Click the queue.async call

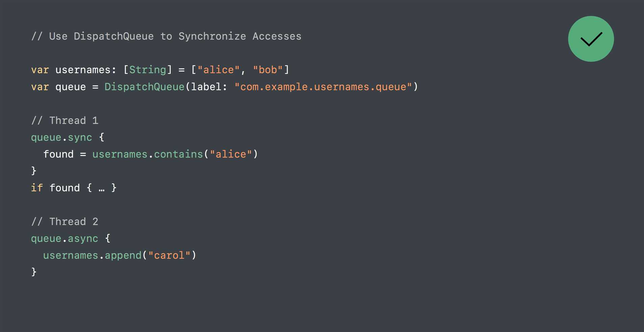click(x=64, y=238)
